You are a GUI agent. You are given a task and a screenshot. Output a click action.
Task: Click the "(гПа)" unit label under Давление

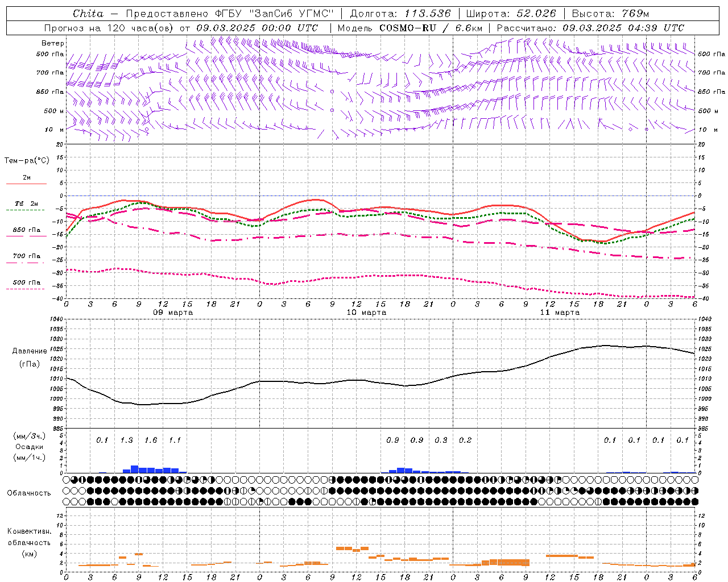point(30,364)
